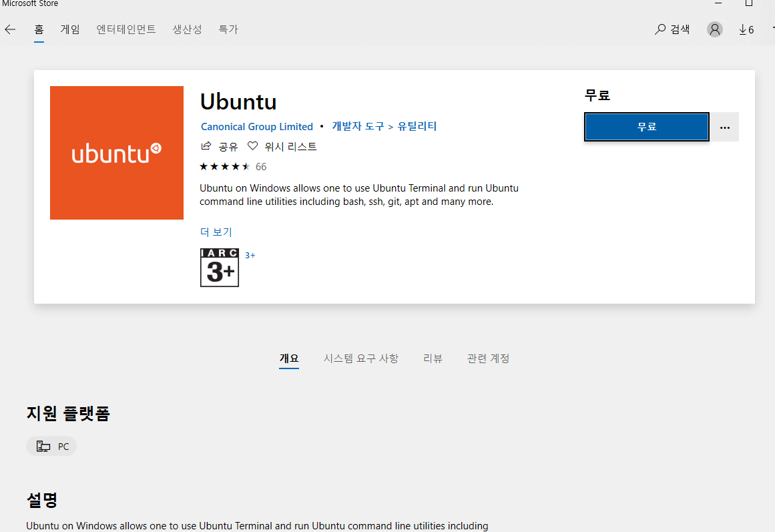Maximize the Microsoft Store window
775x532 pixels.
coord(749,3)
